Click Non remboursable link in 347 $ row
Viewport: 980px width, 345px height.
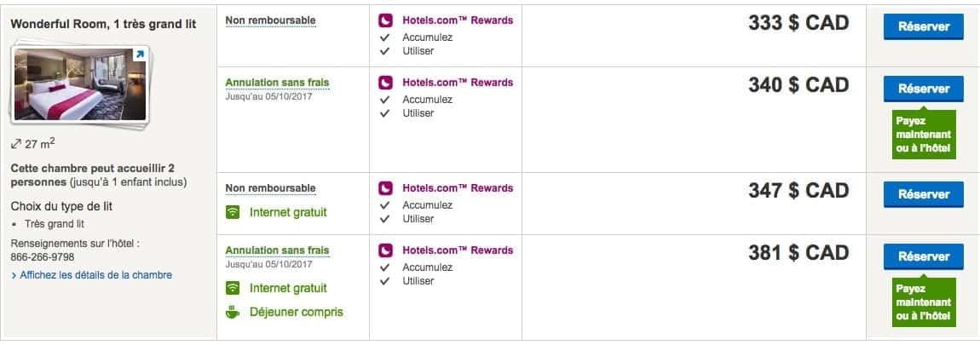coord(270,188)
